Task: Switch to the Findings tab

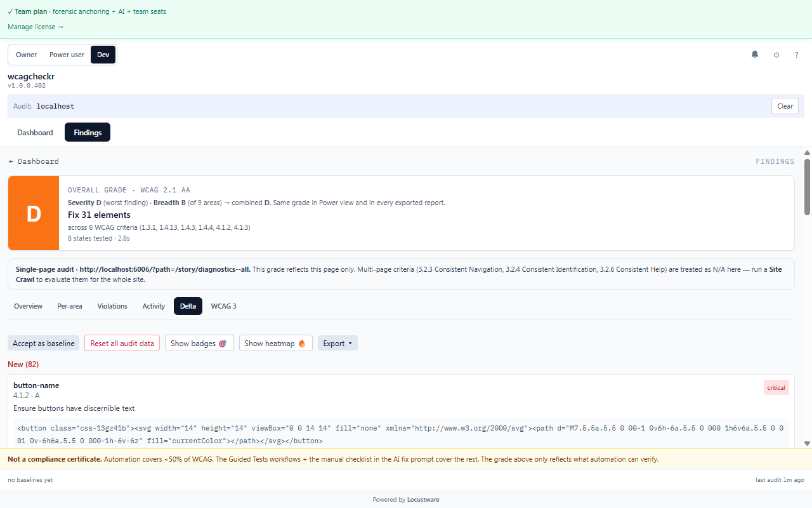Action: click(88, 132)
